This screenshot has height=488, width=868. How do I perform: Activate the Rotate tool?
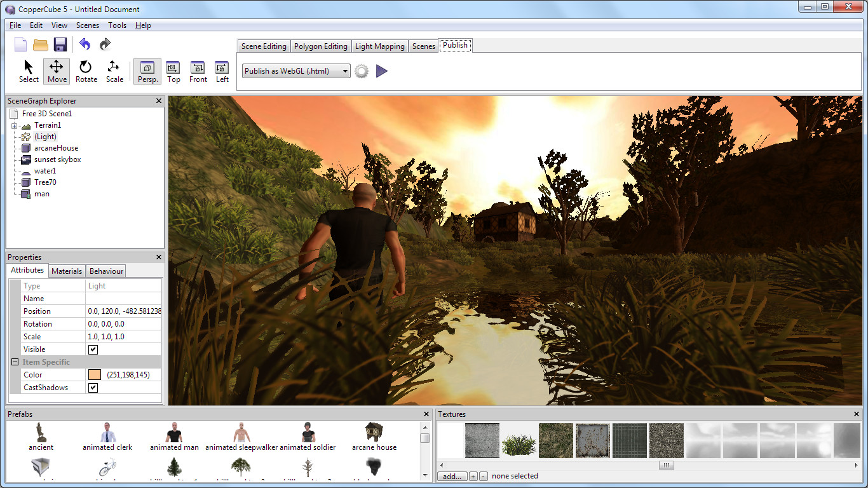tap(86, 71)
